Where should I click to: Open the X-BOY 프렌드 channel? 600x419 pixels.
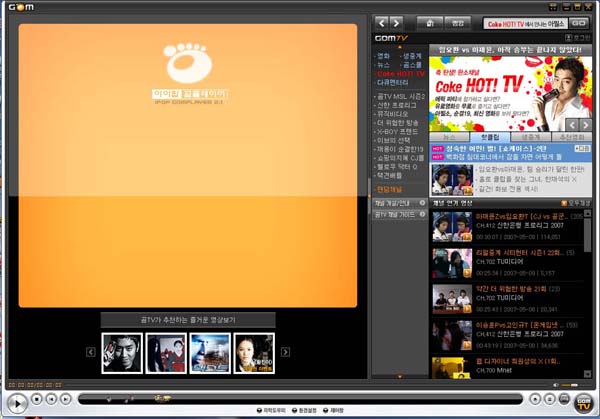click(397, 132)
